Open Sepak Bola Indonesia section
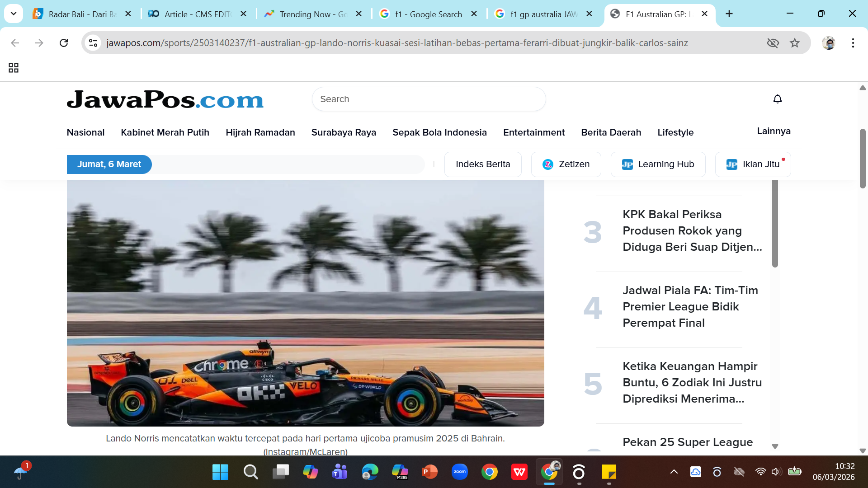 tap(439, 132)
